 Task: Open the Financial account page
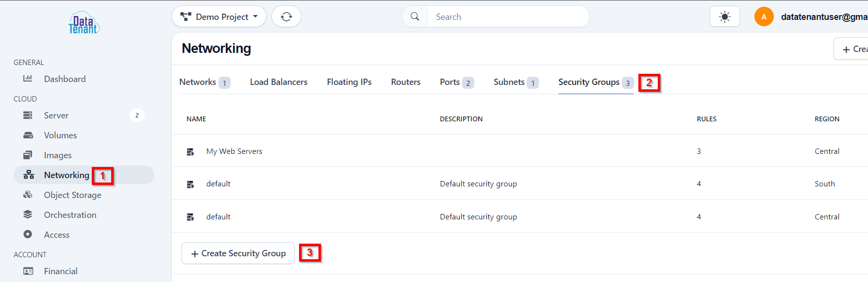[61, 271]
